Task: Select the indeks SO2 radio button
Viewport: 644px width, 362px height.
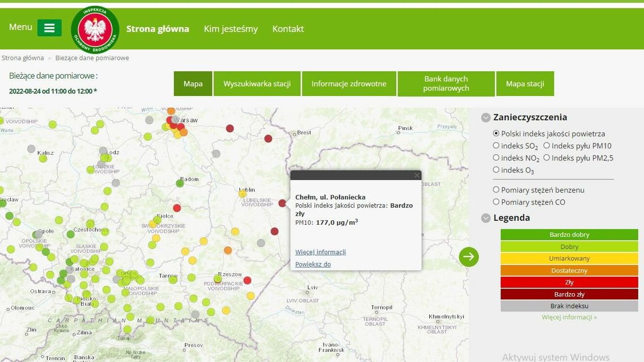Action: tap(497, 146)
